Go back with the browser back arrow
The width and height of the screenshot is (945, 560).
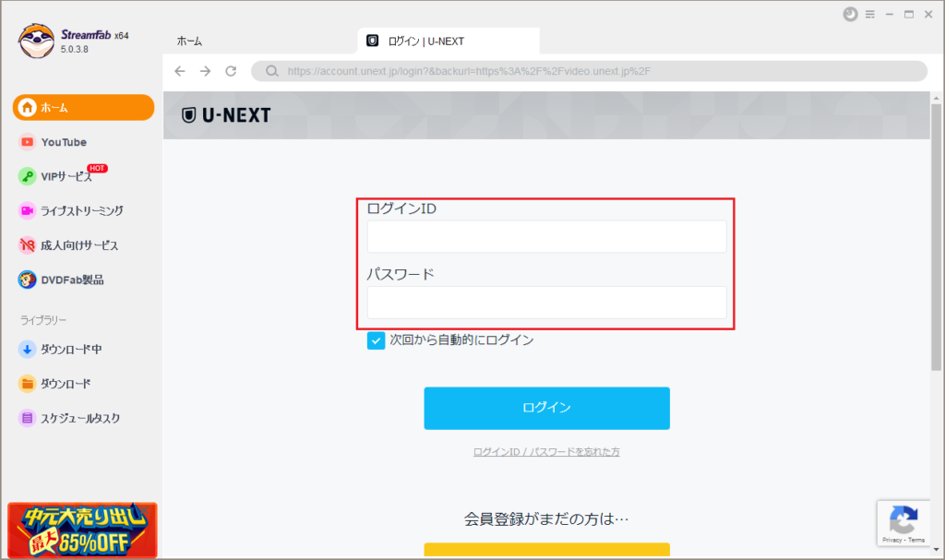[x=180, y=71]
